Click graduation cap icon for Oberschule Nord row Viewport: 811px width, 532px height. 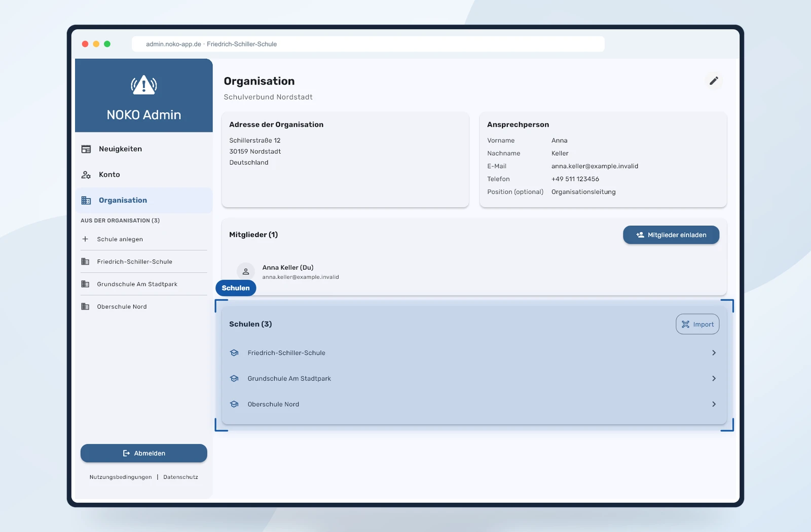tap(234, 404)
